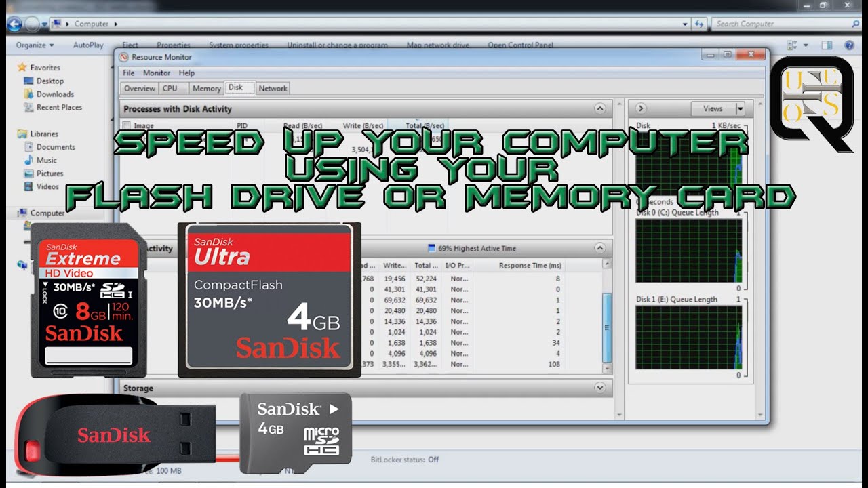
Task: Open the Views dropdown arrow in graph pane
Action: point(740,108)
